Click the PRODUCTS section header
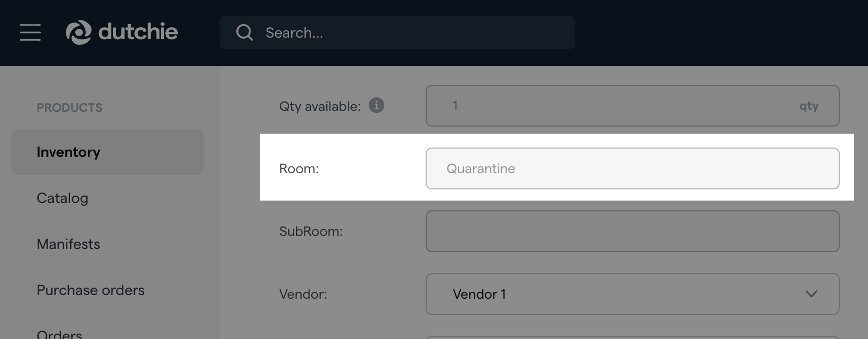 [x=70, y=108]
